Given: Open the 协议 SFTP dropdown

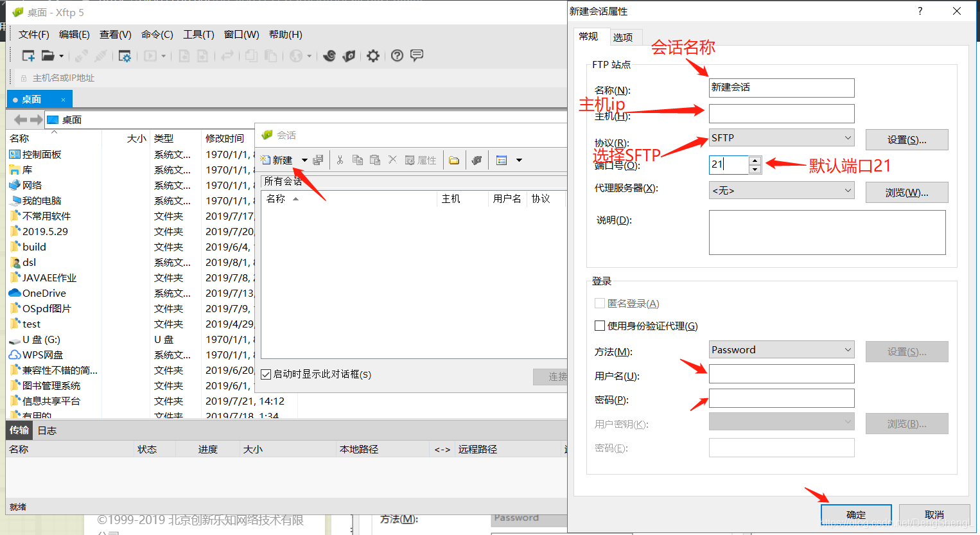Looking at the screenshot, I should [x=782, y=137].
